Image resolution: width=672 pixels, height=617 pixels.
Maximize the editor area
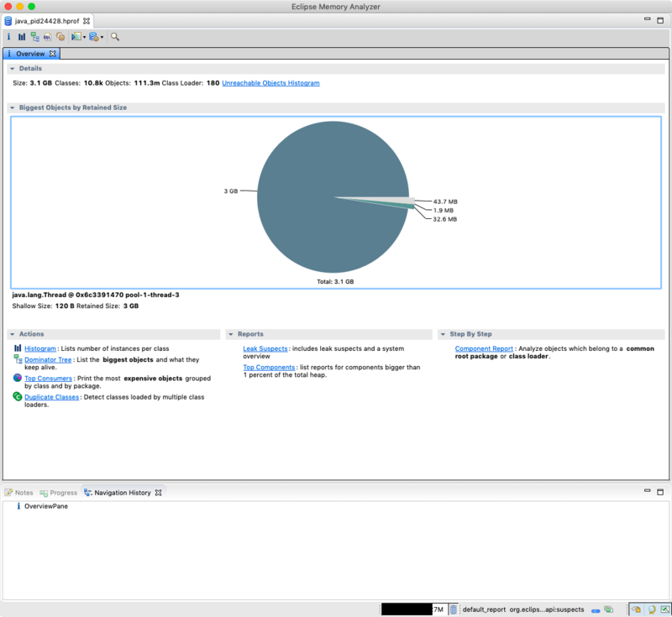click(x=660, y=20)
